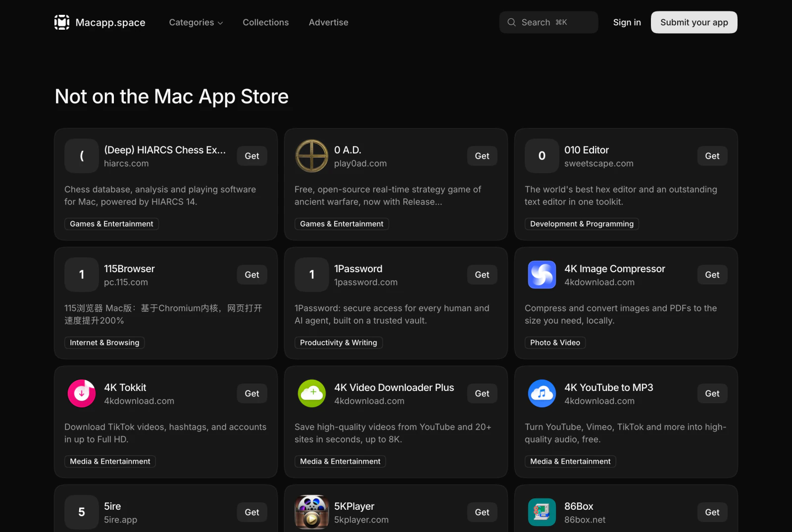The width and height of the screenshot is (792, 532).
Task: Select 4K Video Downloader Media & Entertainment tag
Action: (340, 461)
